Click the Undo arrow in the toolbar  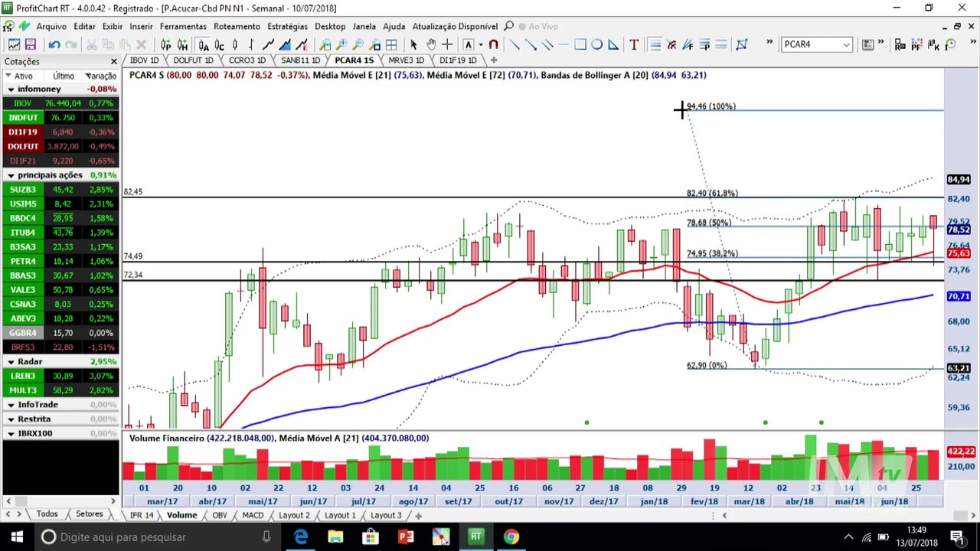point(54,44)
